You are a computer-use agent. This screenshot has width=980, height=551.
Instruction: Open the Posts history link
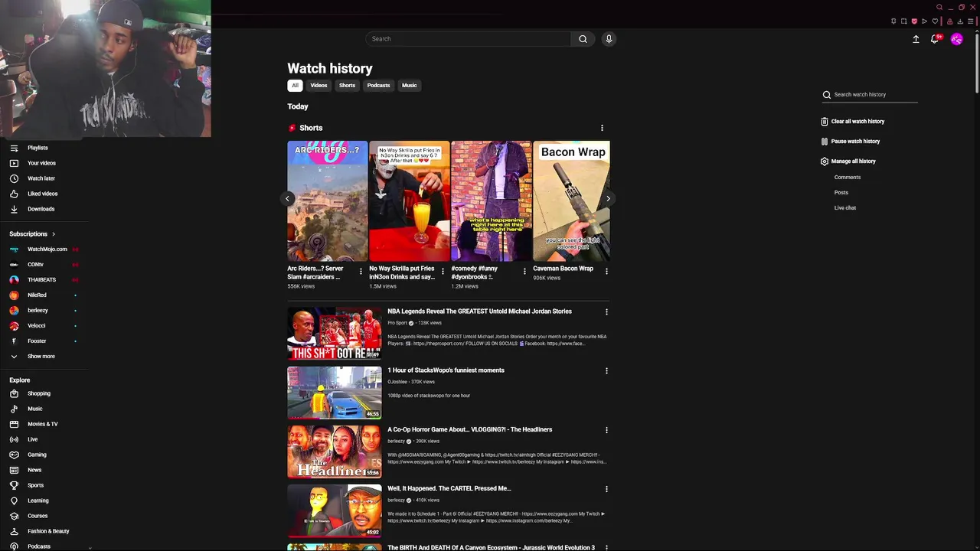(x=841, y=193)
